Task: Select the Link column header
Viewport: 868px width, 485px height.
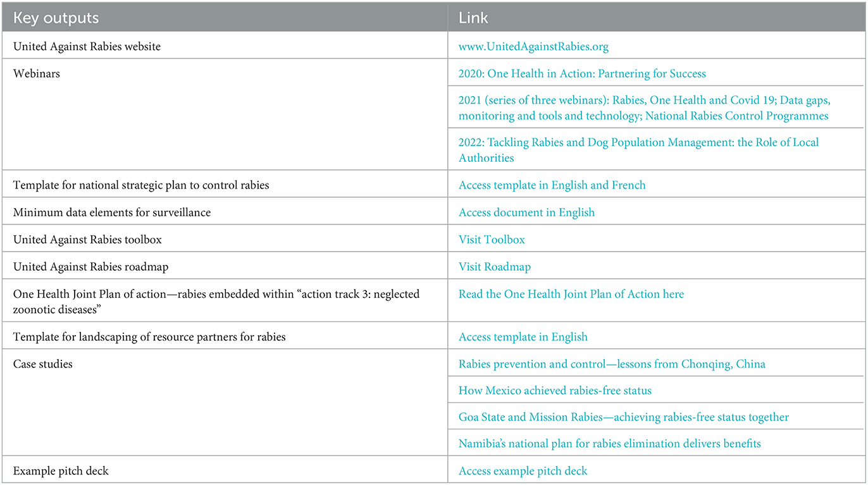Action: point(657,18)
